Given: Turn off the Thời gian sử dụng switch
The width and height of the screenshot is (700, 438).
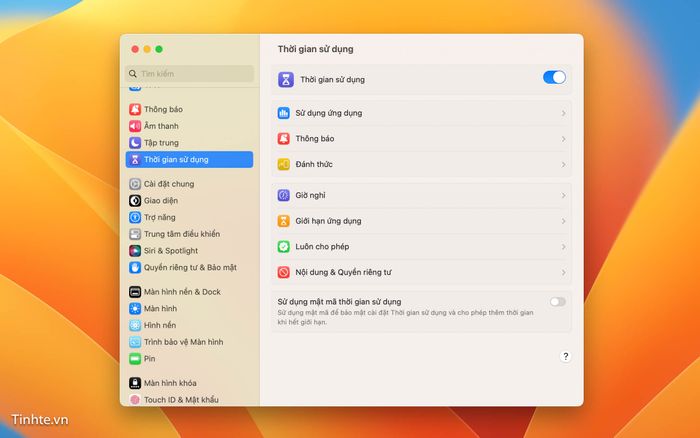Looking at the screenshot, I should pos(554,78).
